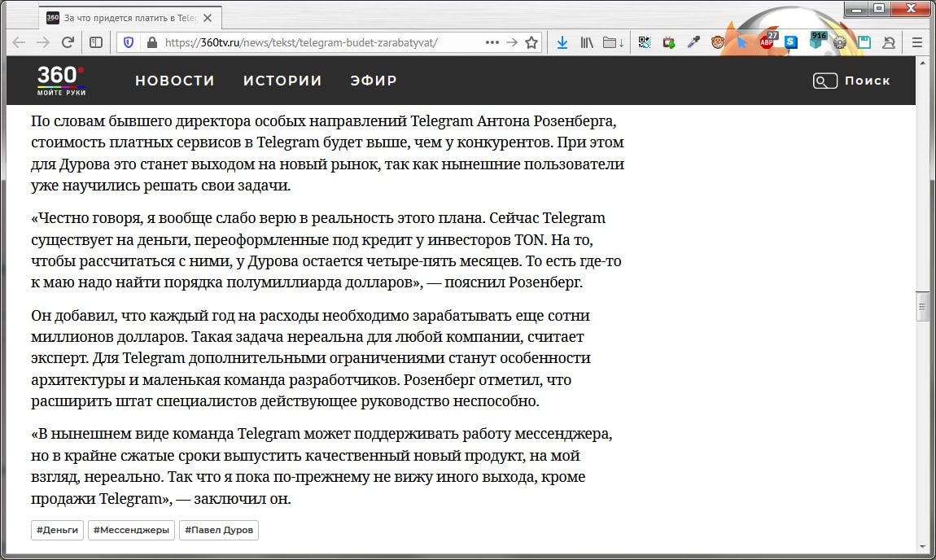Click paragraph starting «Честно говоря
Screen dimensions: 936x560
tap(326, 250)
